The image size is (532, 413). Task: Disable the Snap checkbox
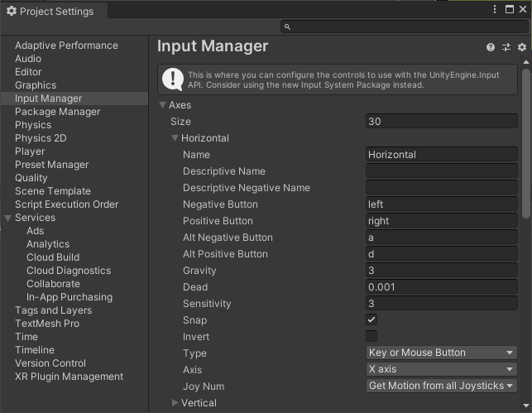click(x=371, y=319)
